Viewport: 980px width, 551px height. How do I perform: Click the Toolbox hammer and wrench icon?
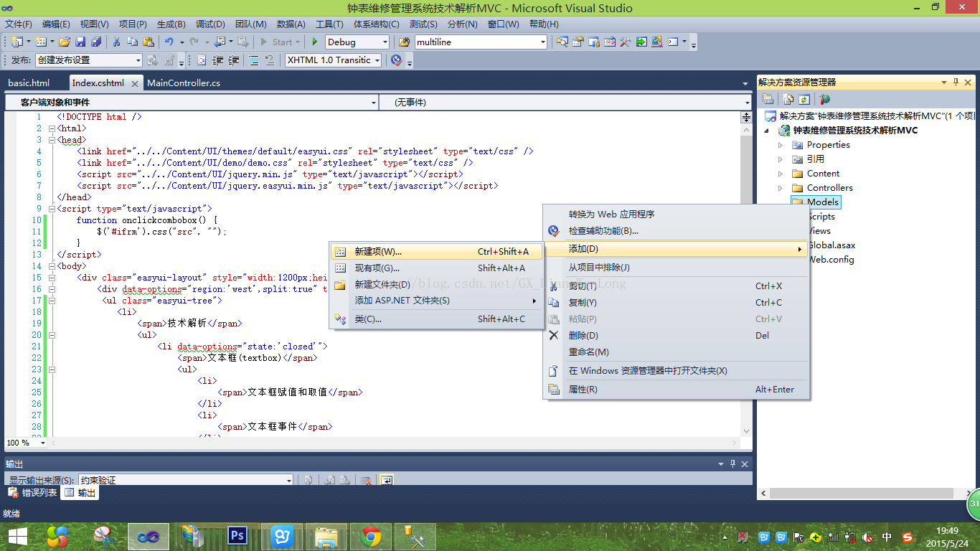pos(625,42)
